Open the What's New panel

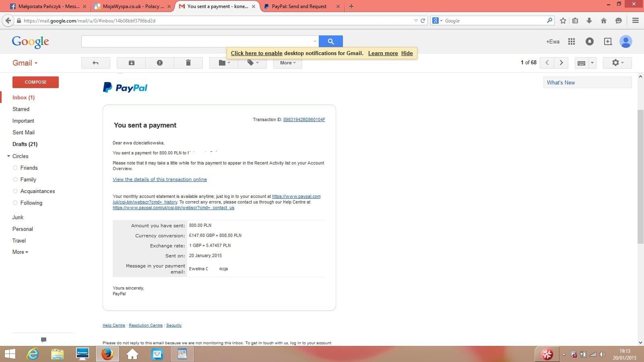[x=587, y=82]
